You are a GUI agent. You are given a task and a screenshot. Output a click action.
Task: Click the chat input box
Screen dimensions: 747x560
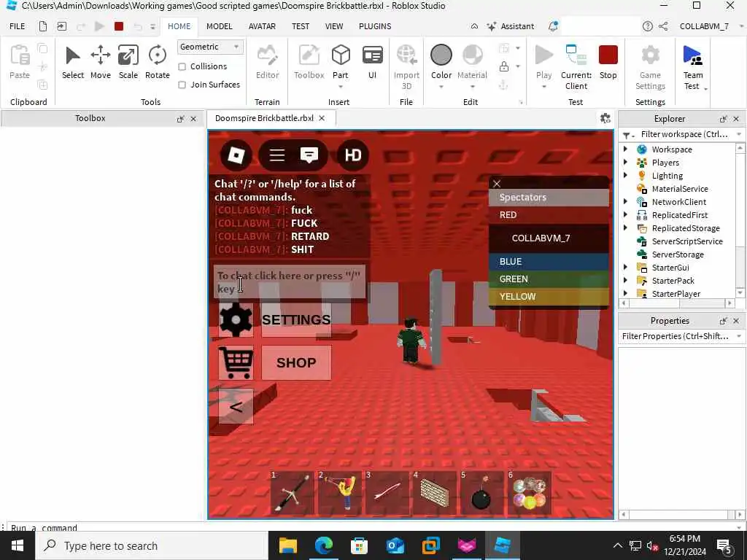tap(289, 282)
